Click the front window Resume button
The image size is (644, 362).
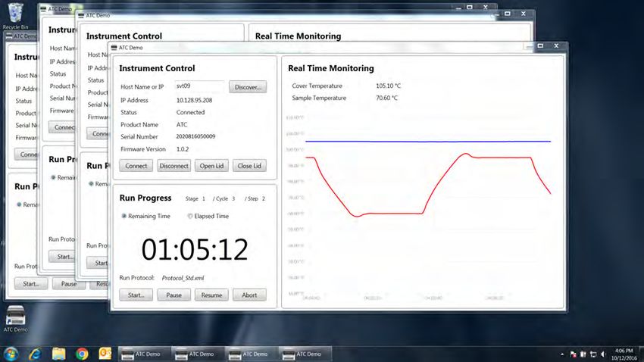(211, 295)
